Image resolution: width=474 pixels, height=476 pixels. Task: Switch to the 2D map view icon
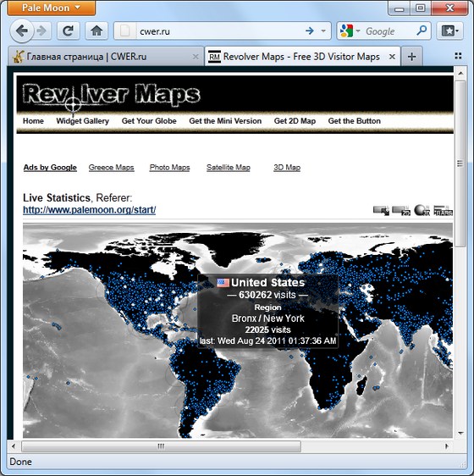point(401,211)
